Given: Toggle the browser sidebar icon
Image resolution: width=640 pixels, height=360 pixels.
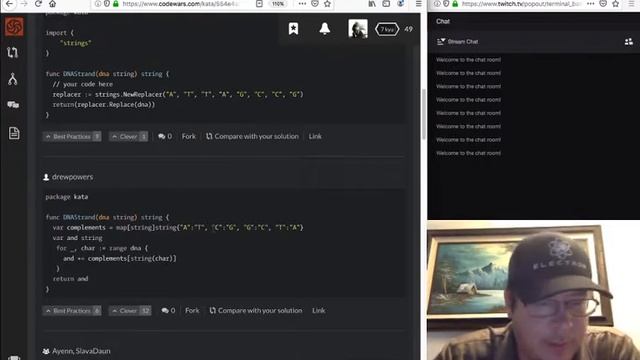Looking at the screenshot, I should 386,4.
